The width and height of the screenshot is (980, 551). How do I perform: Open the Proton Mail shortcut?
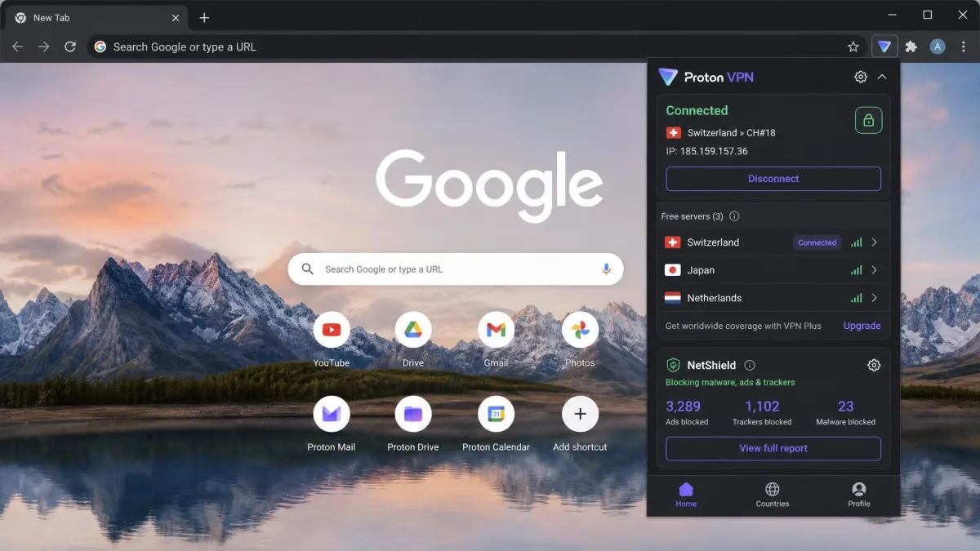[x=332, y=414]
